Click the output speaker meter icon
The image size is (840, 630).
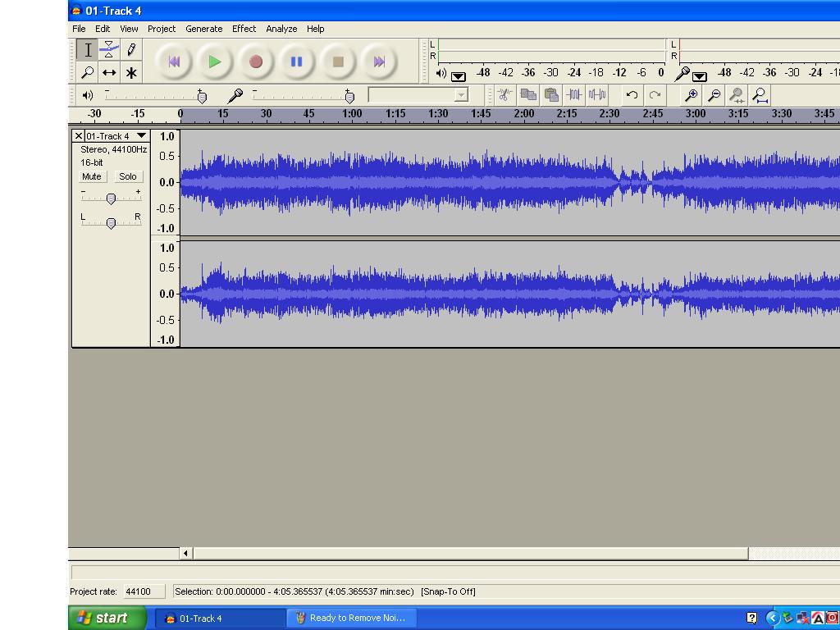(x=441, y=73)
